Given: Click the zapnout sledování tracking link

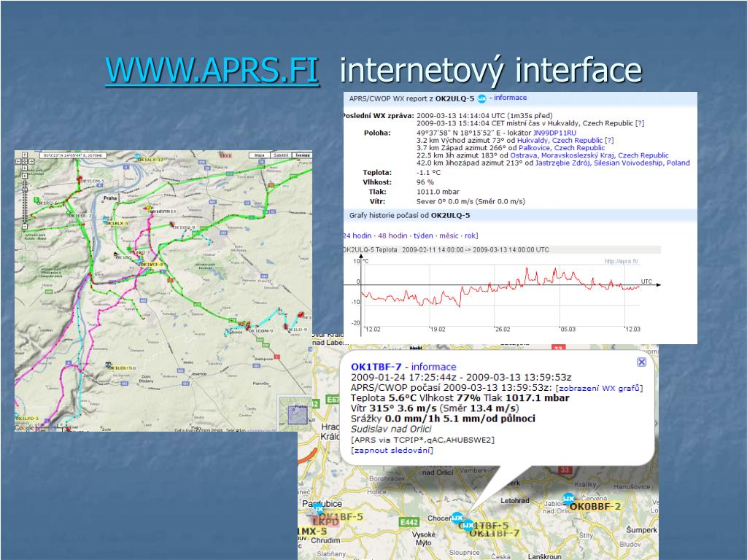Looking at the screenshot, I should (x=392, y=450).
